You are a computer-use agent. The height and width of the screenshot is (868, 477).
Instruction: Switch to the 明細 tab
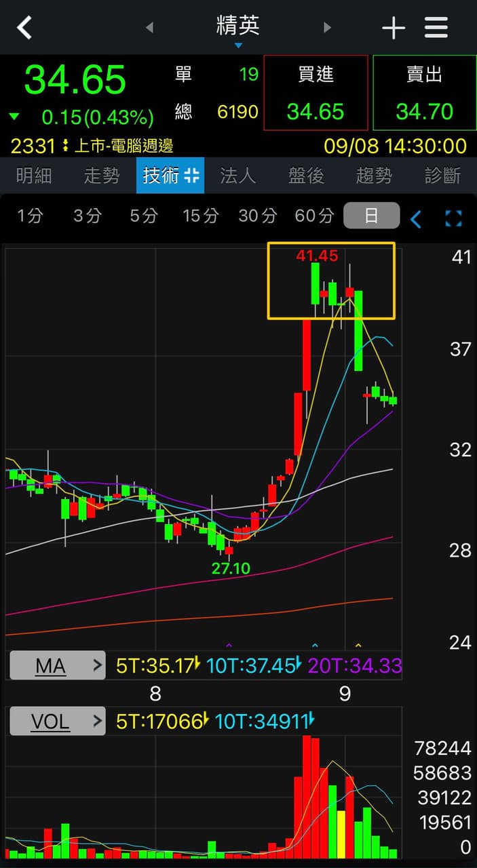[x=34, y=176]
